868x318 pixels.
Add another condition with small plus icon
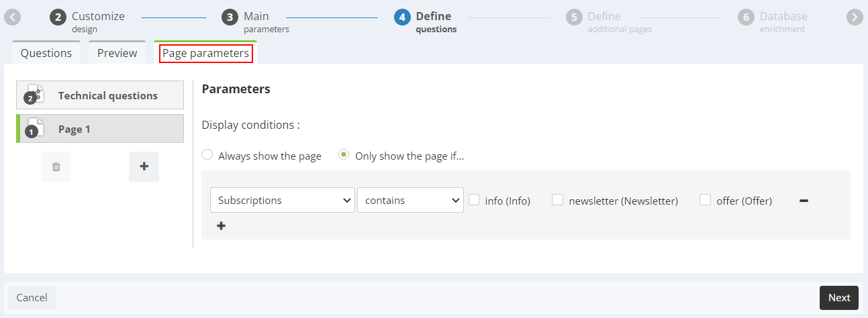[x=221, y=226]
